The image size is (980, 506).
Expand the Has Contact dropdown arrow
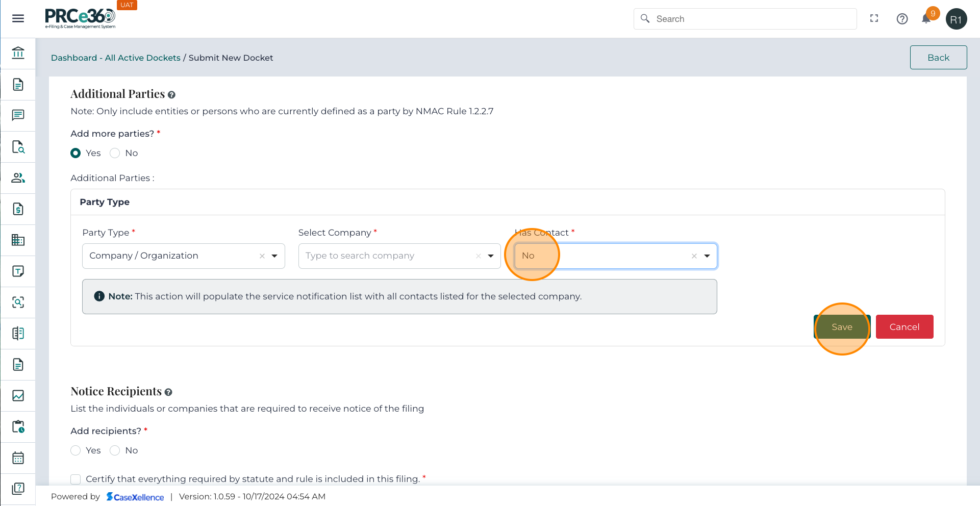707,256
